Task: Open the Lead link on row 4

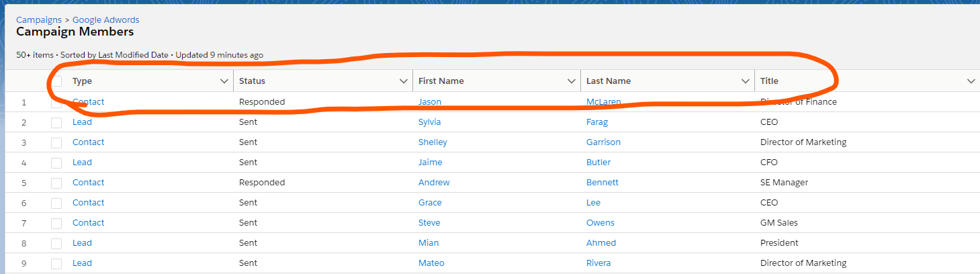Action: click(x=82, y=163)
